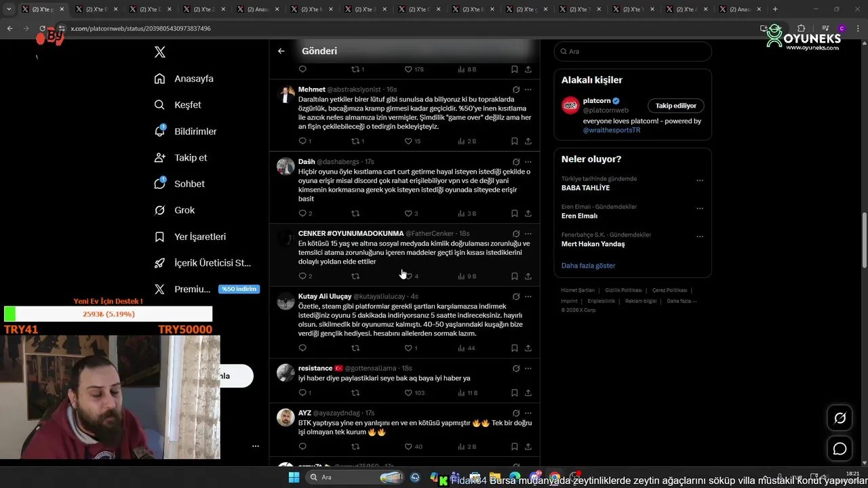
Task: Open more menu on Kutay Ali Uluçay's post
Action: [528, 297]
